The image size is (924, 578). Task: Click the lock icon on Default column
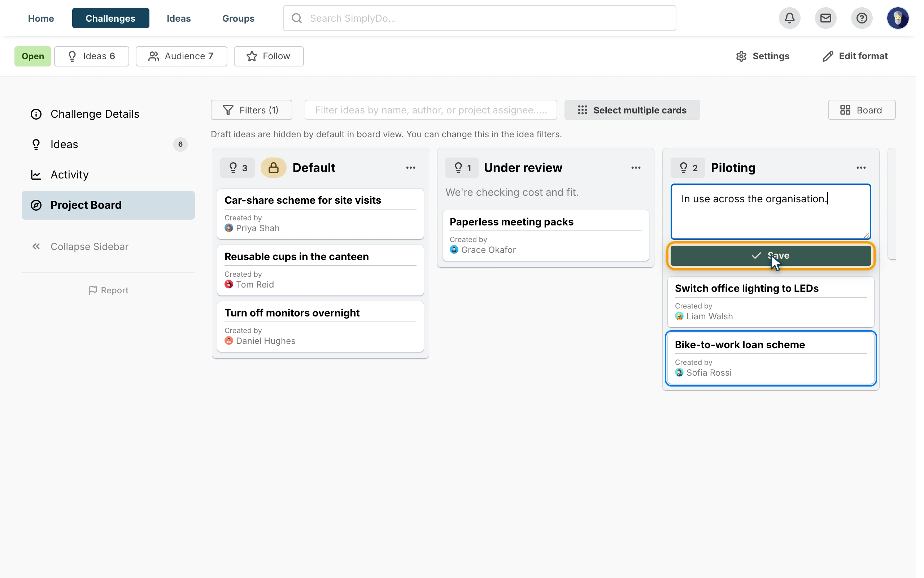tap(273, 167)
